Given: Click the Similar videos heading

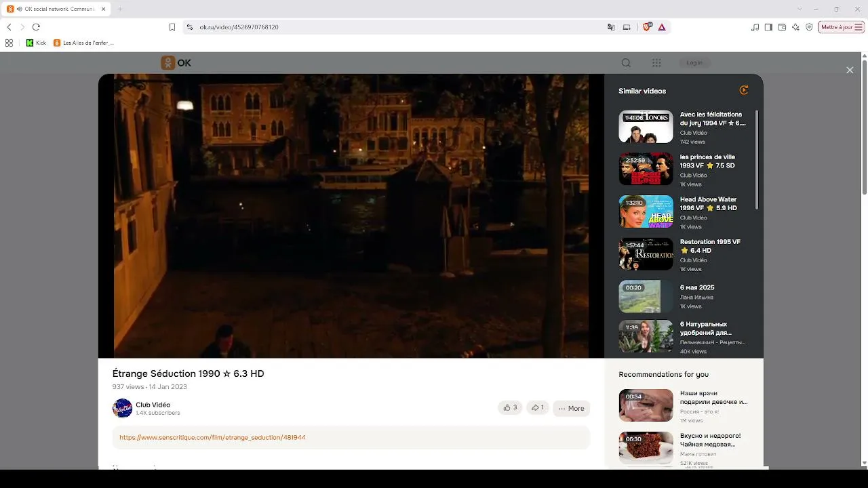Looking at the screenshot, I should tap(642, 91).
